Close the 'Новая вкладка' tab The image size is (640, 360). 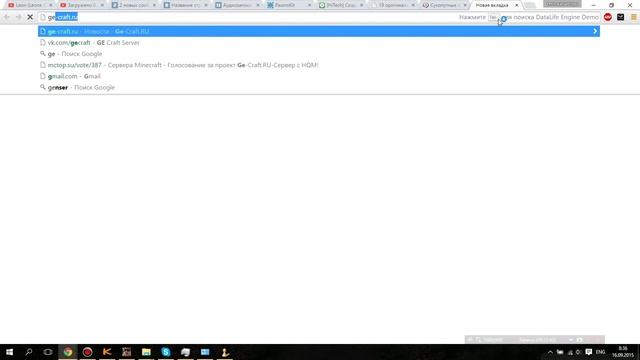516,5
